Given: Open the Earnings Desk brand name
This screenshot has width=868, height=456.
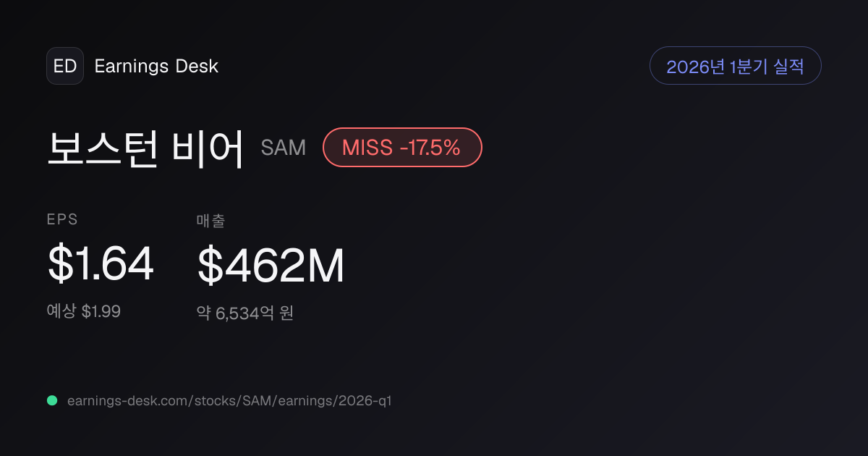Looking at the screenshot, I should [156, 66].
